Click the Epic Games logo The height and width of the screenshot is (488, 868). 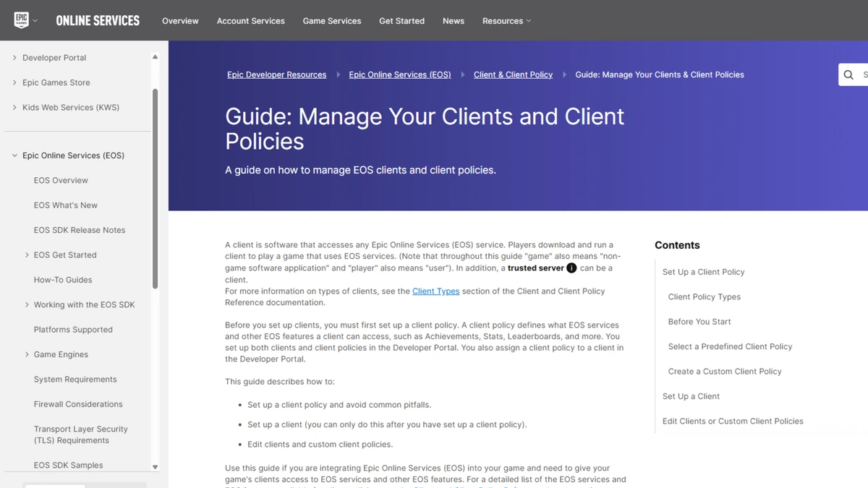22,20
